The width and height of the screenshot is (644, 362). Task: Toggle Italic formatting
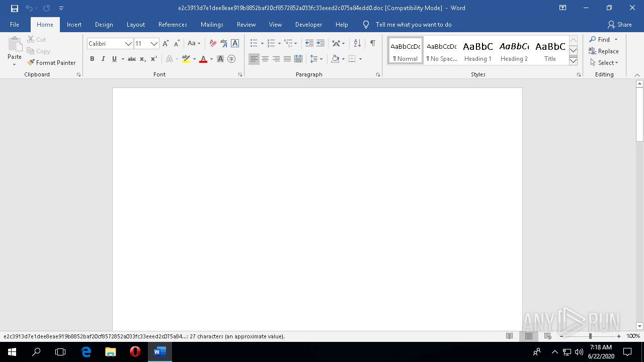(x=103, y=59)
